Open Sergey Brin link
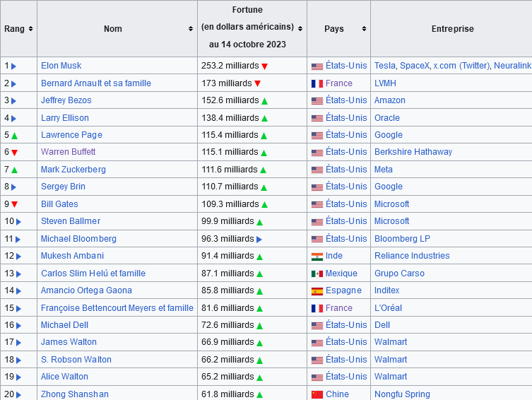The width and height of the screenshot is (532, 400). 63,187
